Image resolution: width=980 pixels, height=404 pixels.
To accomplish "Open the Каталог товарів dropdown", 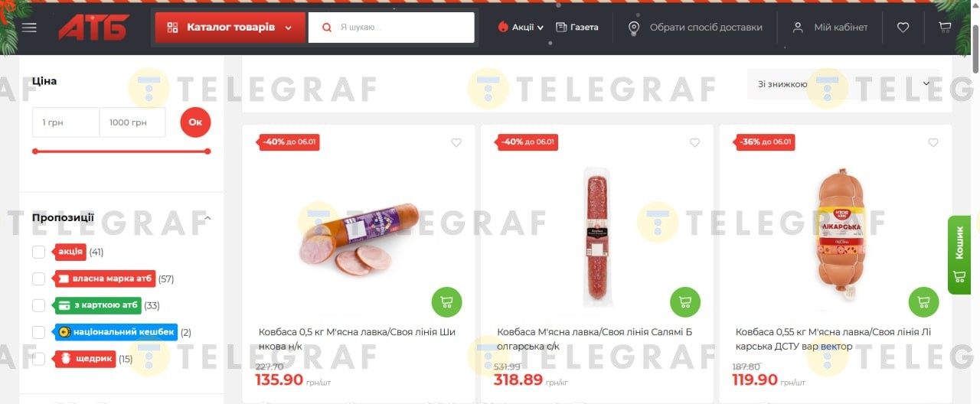I will click(229, 28).
